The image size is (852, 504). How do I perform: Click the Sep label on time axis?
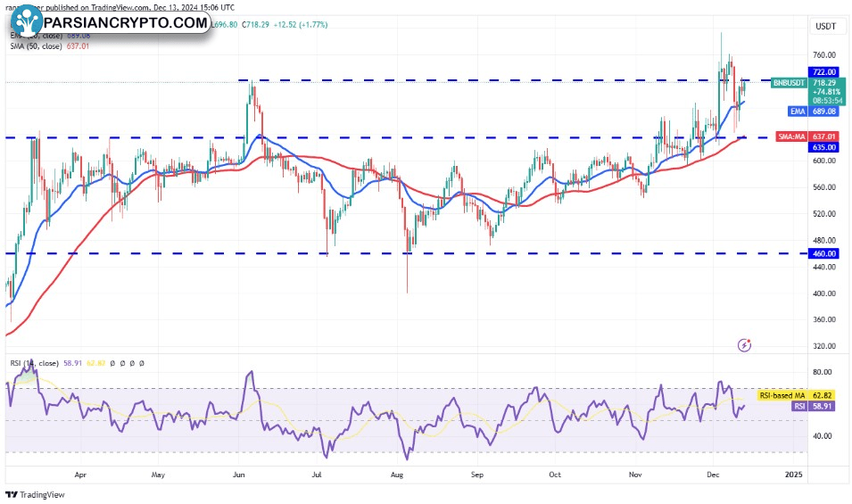coord(477,475)
